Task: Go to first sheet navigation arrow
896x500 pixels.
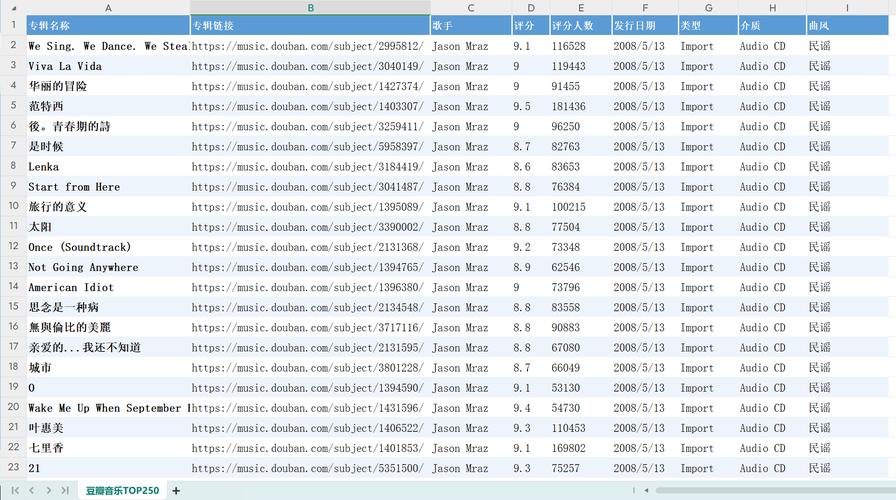Action: (15, 490)
